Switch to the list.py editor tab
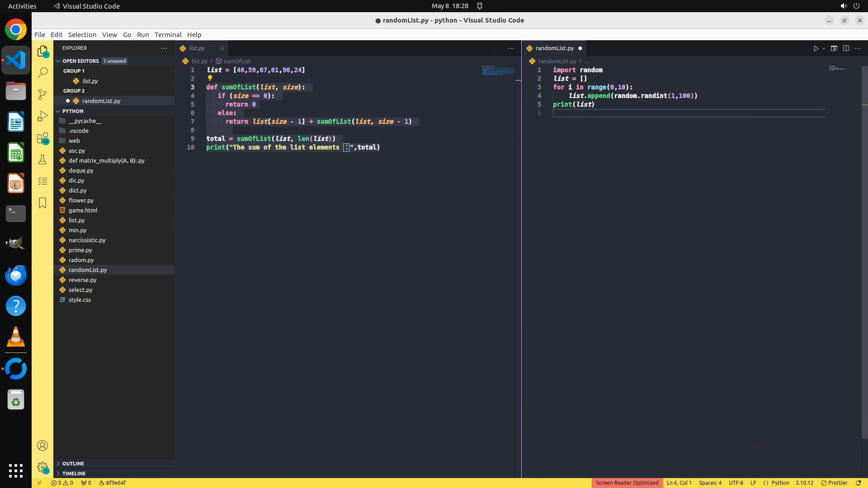Screen dimensions: 868x488 (x=197, y=48)
